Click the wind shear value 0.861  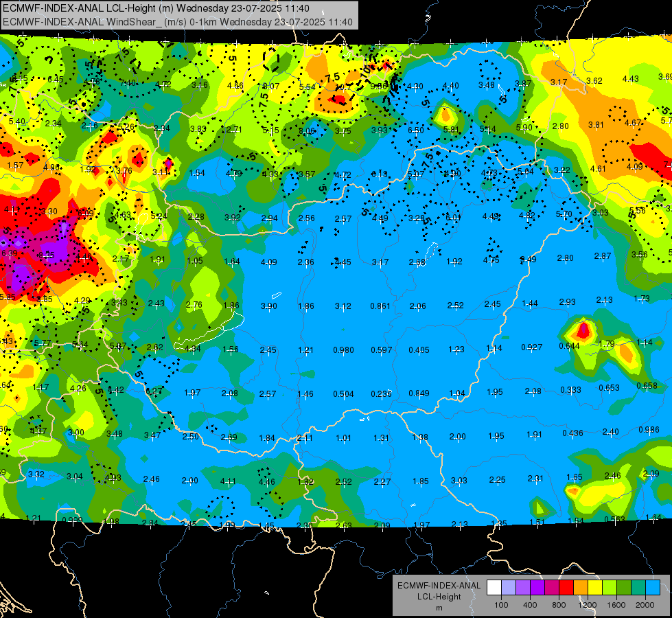pyautogui.click(x=380, y=306)
